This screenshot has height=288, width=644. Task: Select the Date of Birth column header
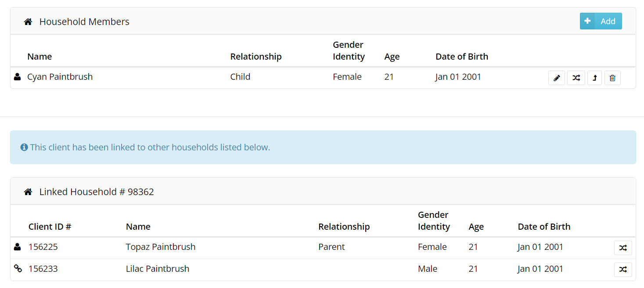coord(462,57)
